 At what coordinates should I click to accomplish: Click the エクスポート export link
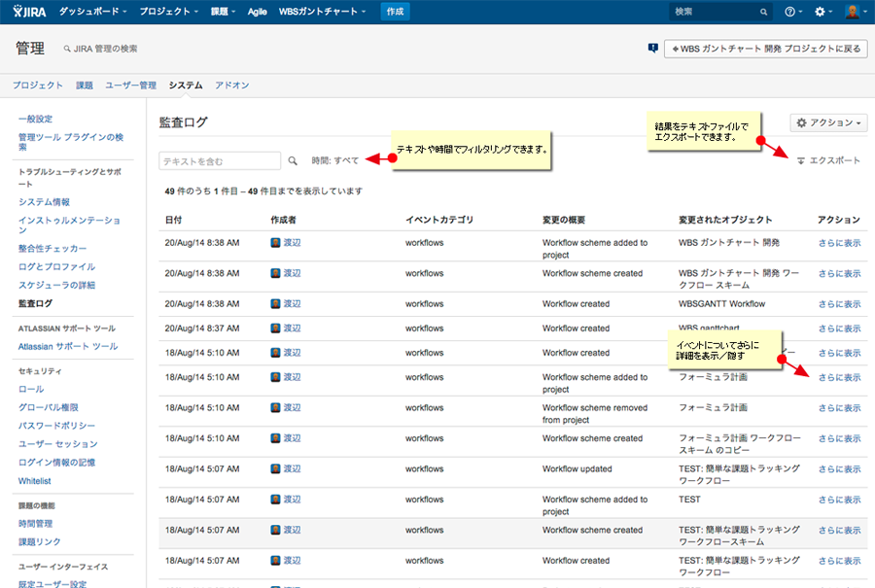[x=834, y=160]
